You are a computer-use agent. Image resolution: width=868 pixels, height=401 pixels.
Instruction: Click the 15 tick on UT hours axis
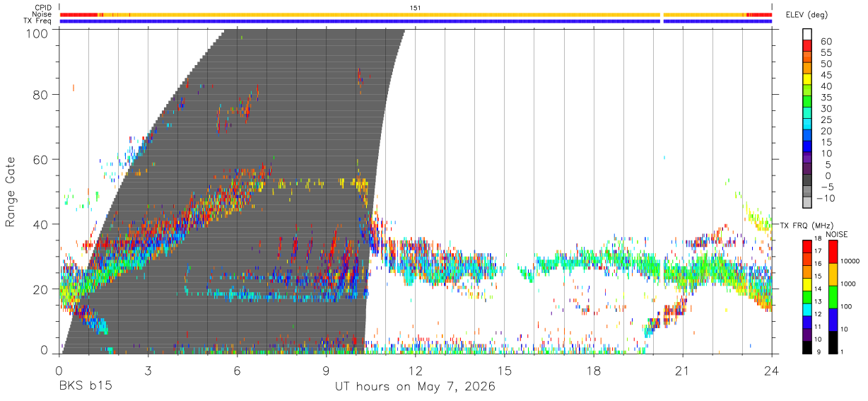(505, 370)
